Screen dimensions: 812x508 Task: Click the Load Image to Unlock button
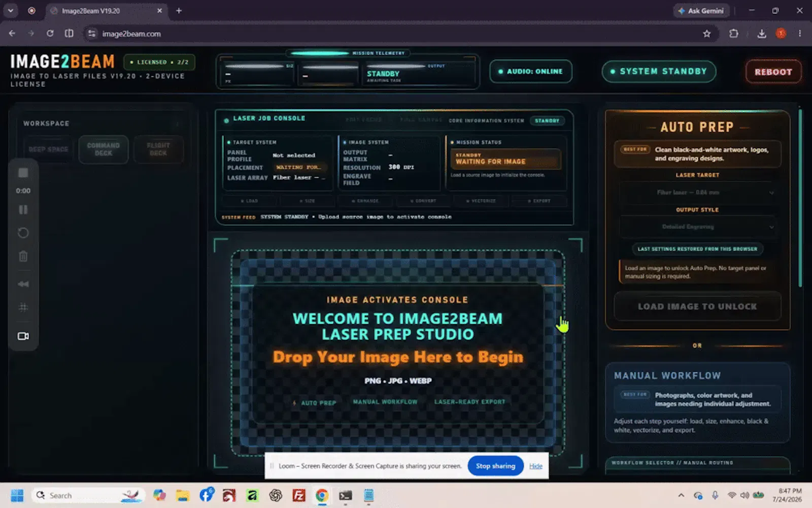point(697,307)
